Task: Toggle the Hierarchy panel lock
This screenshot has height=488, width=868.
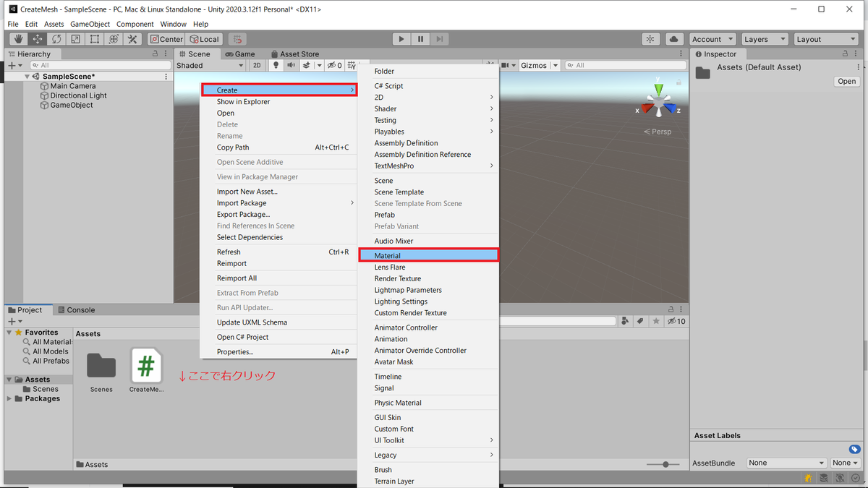Action: pos(156,53)
